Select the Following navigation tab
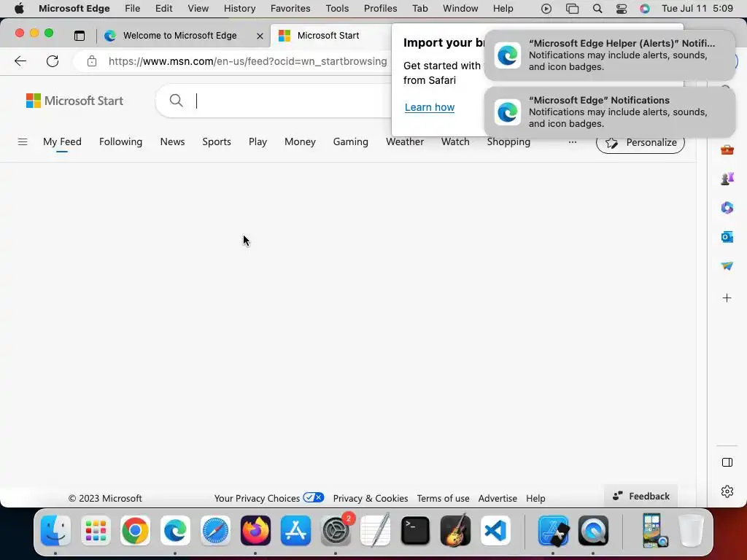This screenshot has width=747, height=560. click(x=121, y=142)
